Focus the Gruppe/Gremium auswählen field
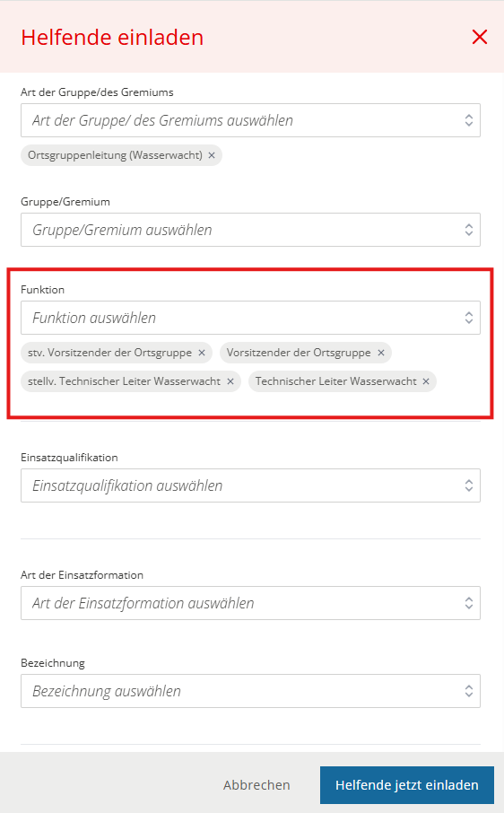Image resolution: width=504 pixels, height=813 pixels. pyautogui.click(x=251, y=230)
